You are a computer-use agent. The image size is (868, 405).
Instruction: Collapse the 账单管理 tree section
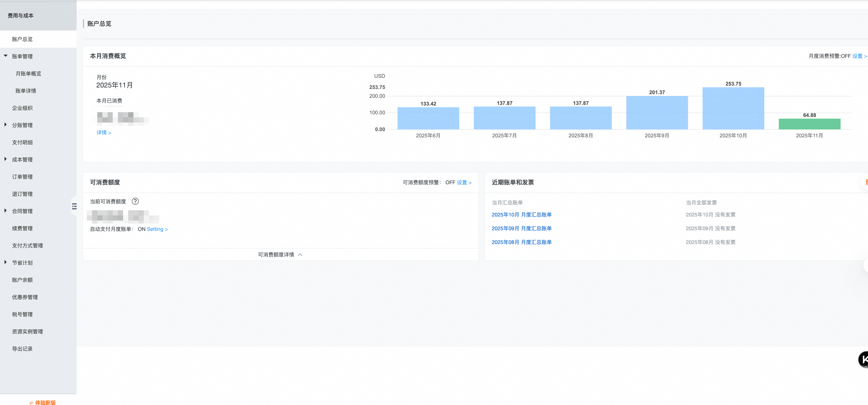click(x=6, y=56)
